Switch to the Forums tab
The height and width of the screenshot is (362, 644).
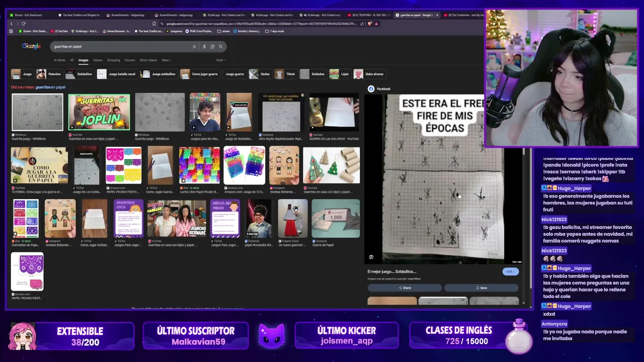pyautogui.click(x=130, y=60)
